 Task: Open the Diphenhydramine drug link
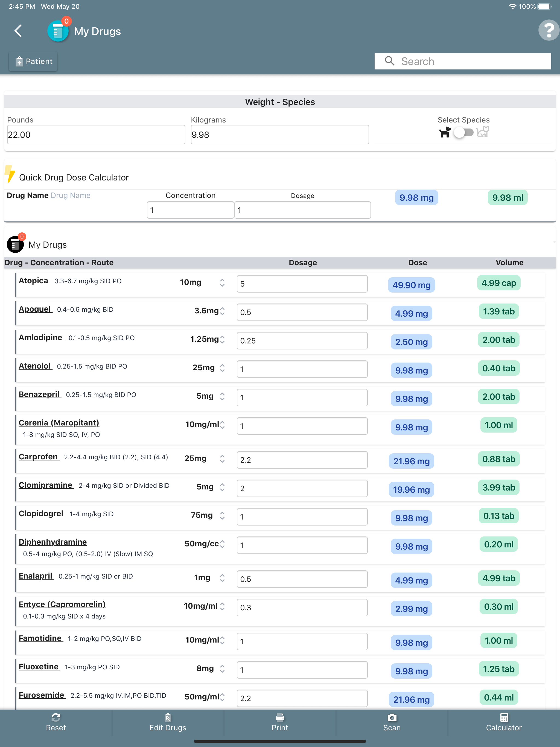click(x=53, y=542)
